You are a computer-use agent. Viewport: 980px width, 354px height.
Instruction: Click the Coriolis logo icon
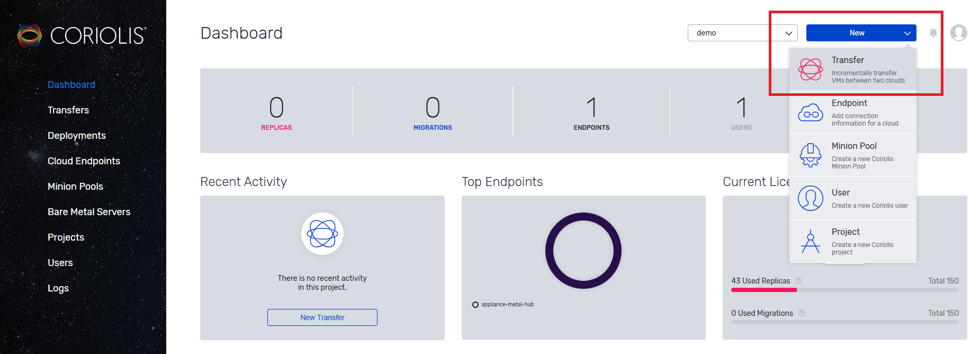(x=30, y=36)
